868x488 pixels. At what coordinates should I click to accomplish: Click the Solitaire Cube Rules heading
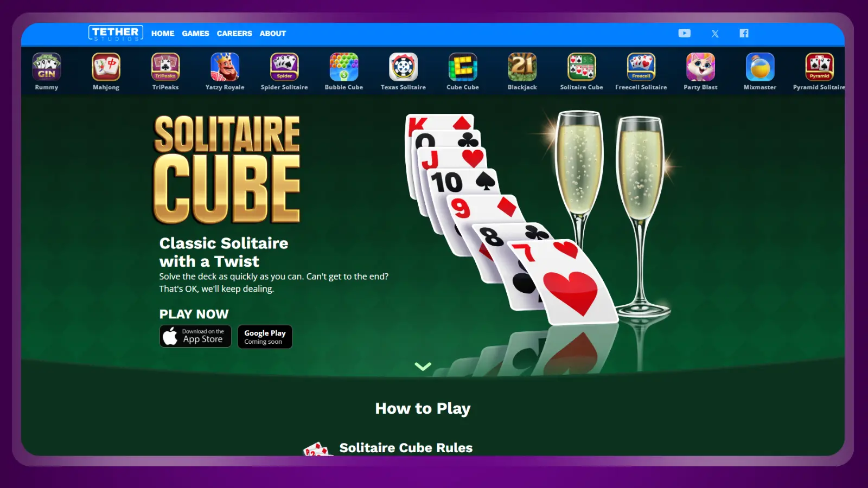(x=406, y=448)
